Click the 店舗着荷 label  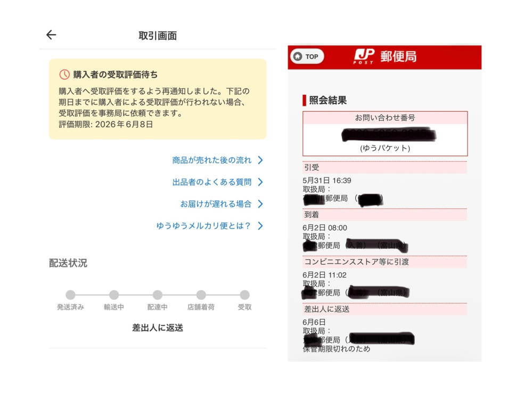[201, 307]
